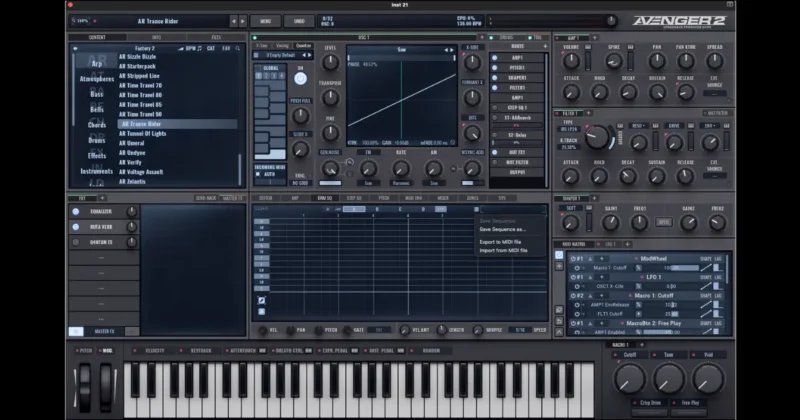Enable MST FILTER in route list

494,162
